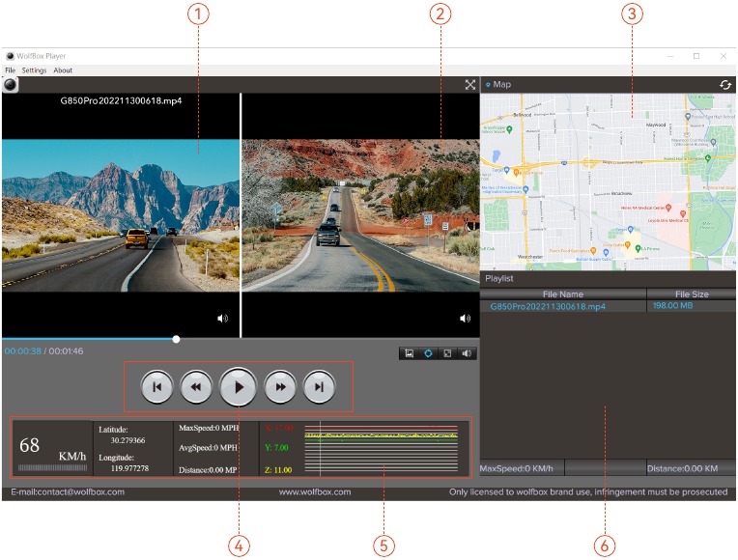Skip to the previous video file
The image size is (738, 560).
coord(157,387)
